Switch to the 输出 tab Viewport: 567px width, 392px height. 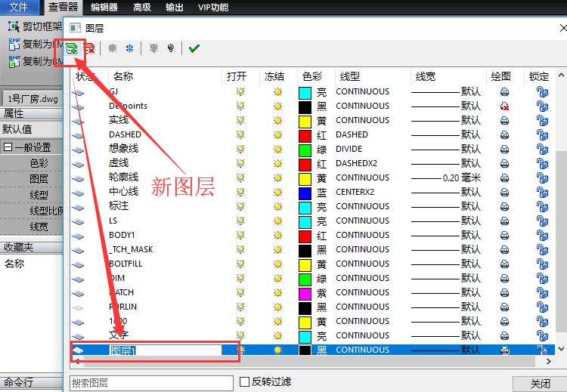175,8
